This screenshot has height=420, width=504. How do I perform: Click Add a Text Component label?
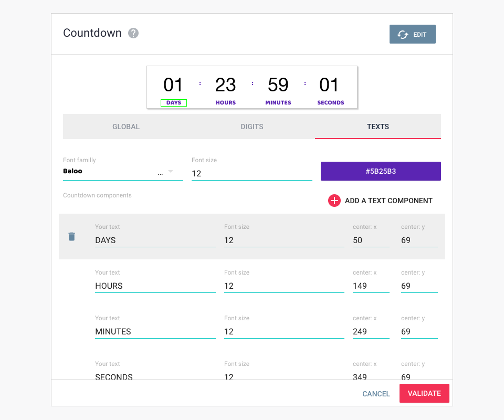388,201
